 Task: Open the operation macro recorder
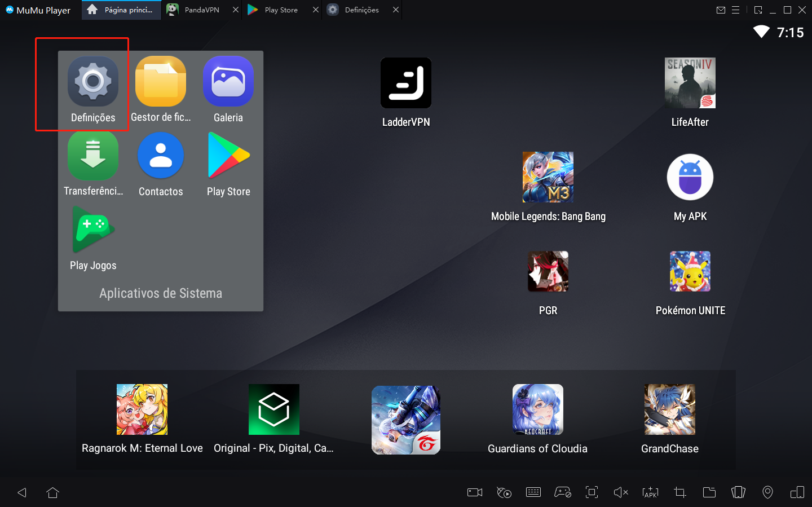[504, 492]
